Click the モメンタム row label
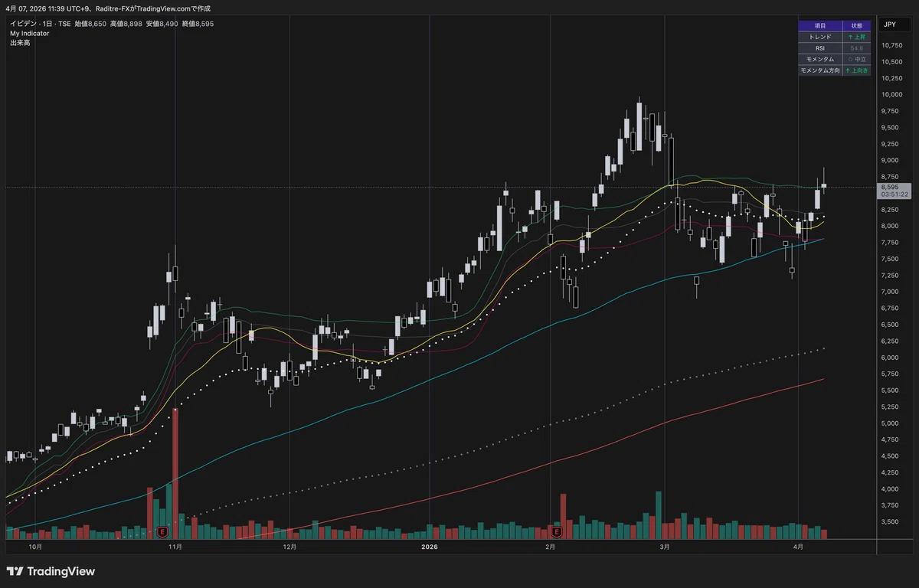The image size is (919, 588). coord(819,59)
